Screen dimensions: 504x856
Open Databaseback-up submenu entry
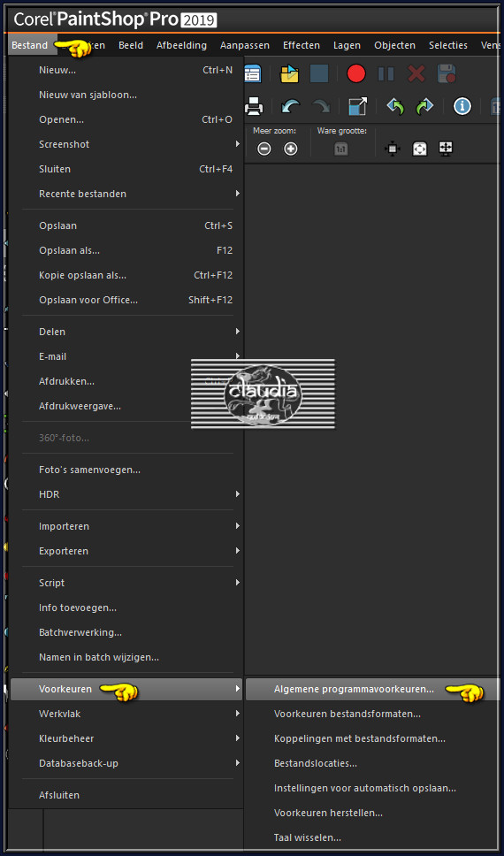127,762
